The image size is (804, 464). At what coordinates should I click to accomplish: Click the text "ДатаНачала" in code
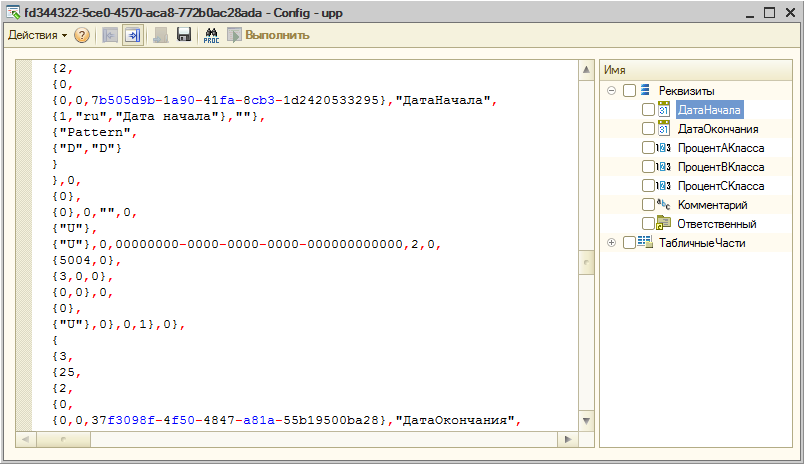[443, 100]
